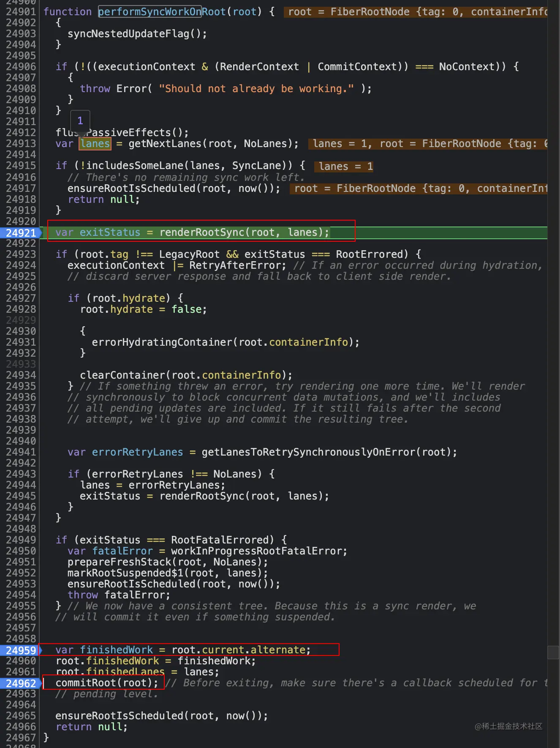This screenshot has height=748, width=560.
Task: Click the RetryAfterError constant
Action: (235, 265)
